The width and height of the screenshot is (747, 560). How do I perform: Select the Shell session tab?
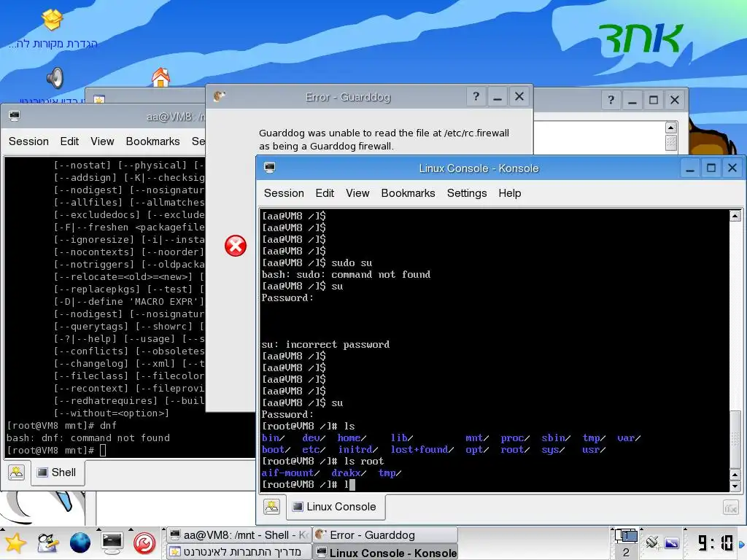(58, 472)
